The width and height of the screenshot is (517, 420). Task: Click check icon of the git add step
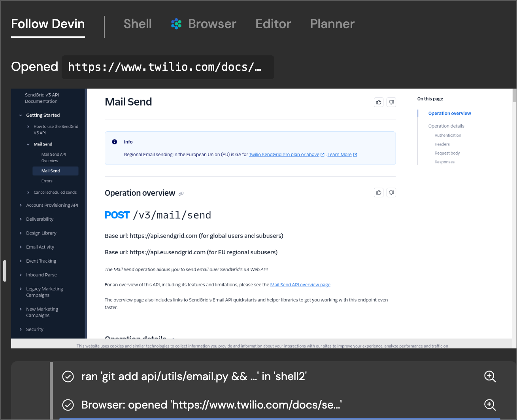(x=68, y=376)
